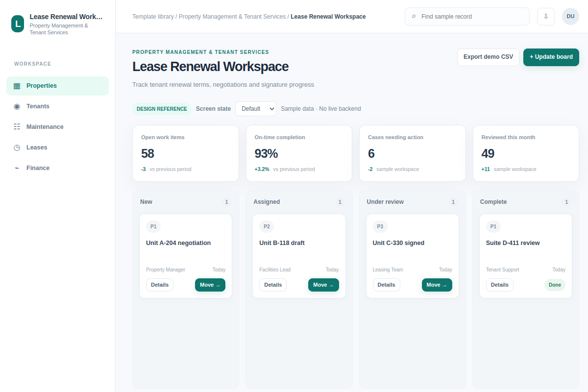Click the +11 change indicator
588x392 pixels.
(x=486, y=170)
